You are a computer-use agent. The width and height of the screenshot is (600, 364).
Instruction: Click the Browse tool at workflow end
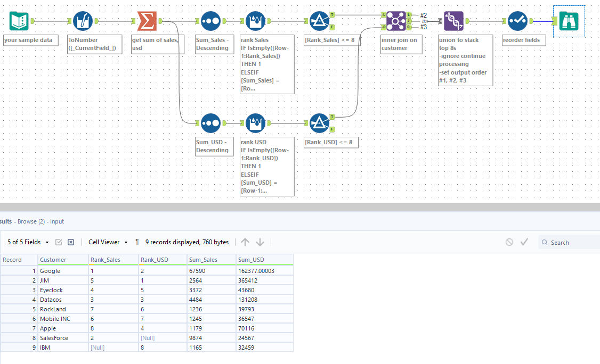coord(569,21)
